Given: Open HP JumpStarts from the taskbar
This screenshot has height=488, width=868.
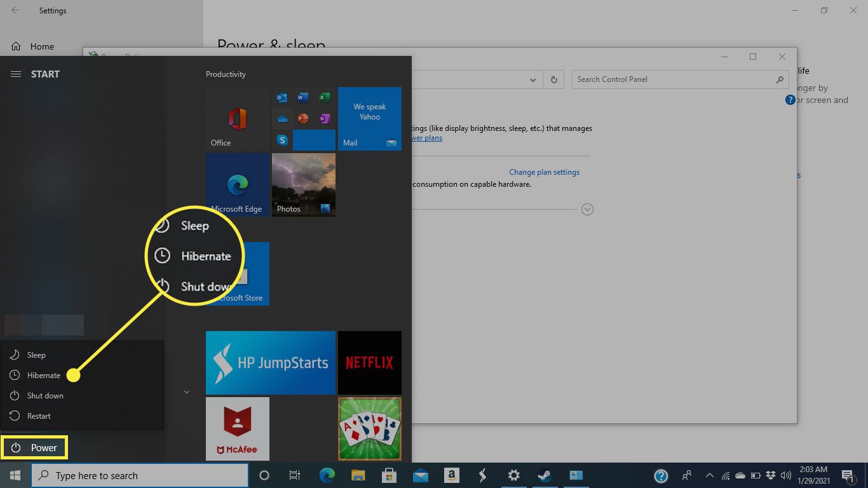Looking at the screenshot, I should [x=482, y=475].
